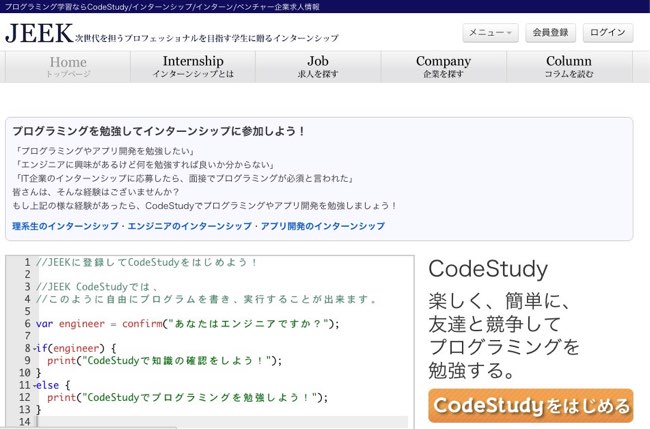
Task: Click line number 5 in the gutter
Action: point(27,311)
